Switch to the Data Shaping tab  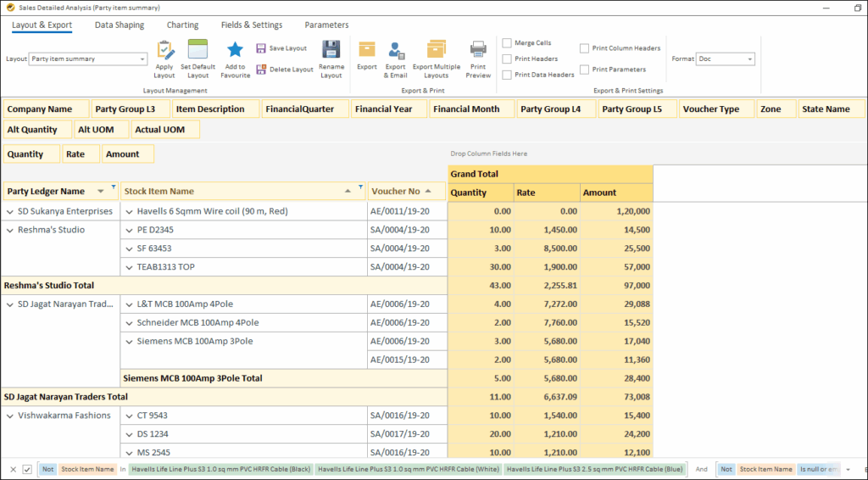120,25
